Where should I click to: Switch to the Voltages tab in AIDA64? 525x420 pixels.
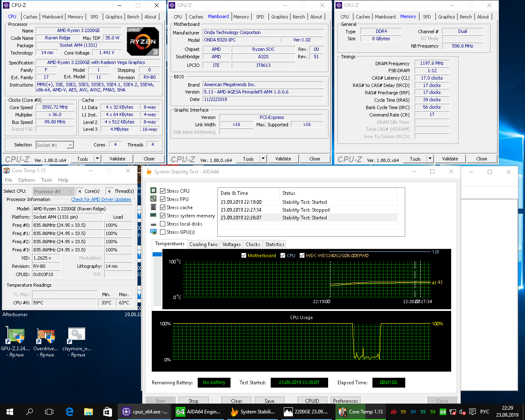[232, 244]
